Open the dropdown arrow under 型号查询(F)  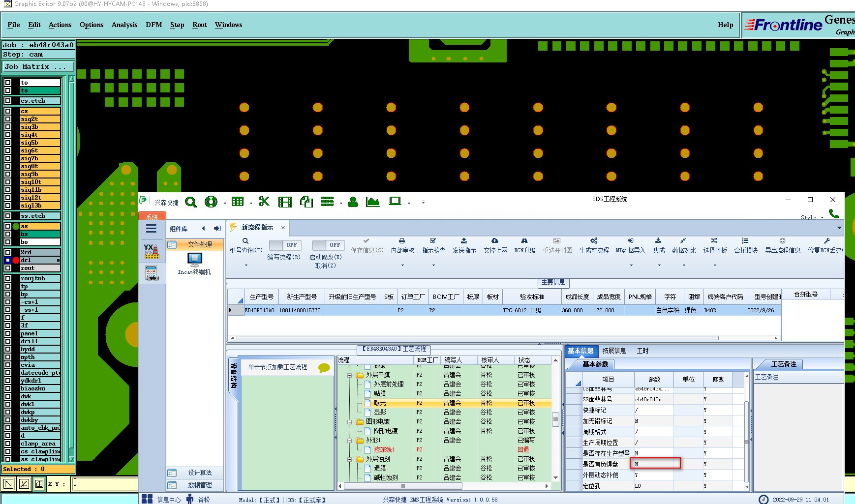click(x=246, y=266)
